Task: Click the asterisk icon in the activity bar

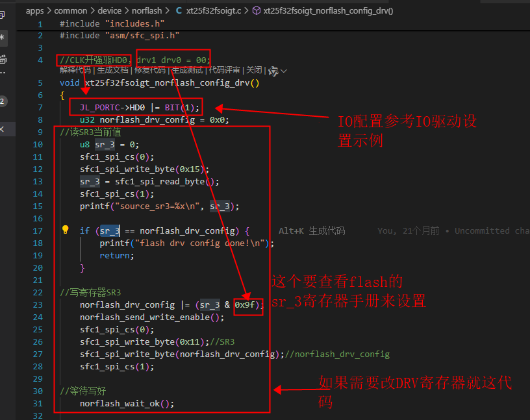Action: [3, 38]
